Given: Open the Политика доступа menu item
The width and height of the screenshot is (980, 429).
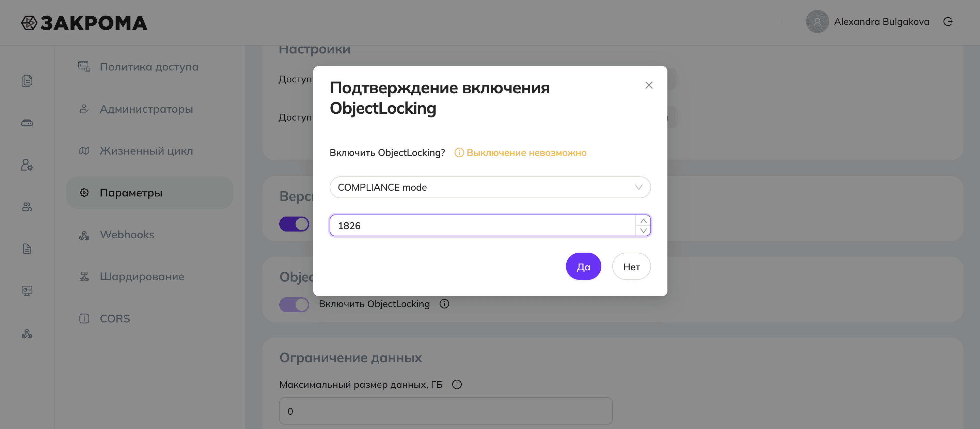Looking at the screenshot, I should click(149, 67).
